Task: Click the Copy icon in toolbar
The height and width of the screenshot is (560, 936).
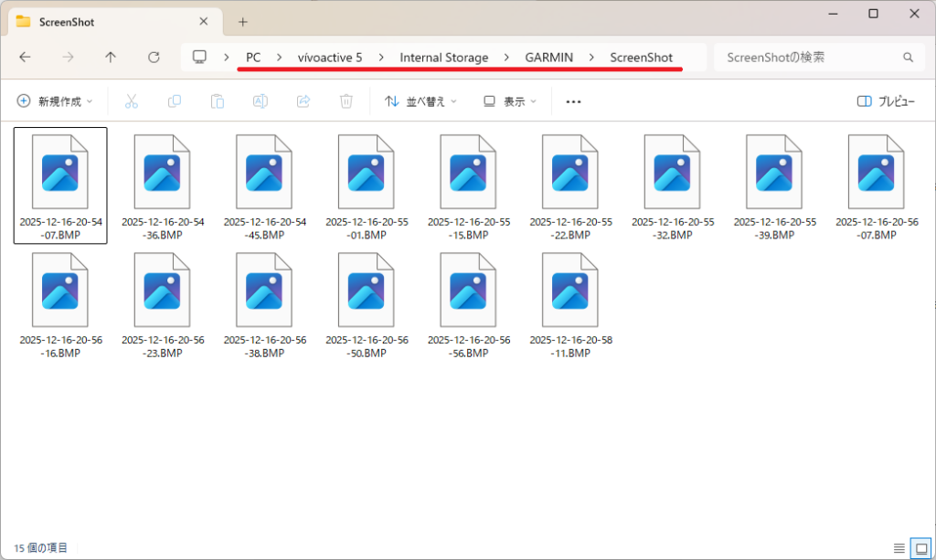Action: point(175,101)
